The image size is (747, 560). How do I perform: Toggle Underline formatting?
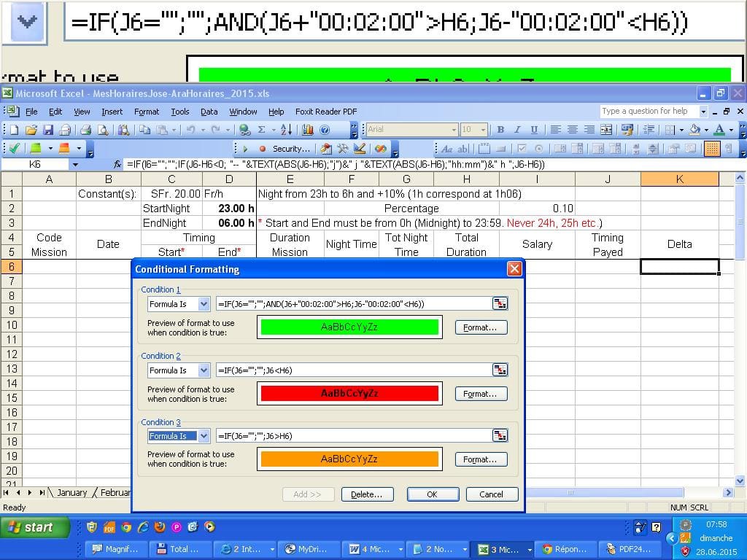coord(534,130)
